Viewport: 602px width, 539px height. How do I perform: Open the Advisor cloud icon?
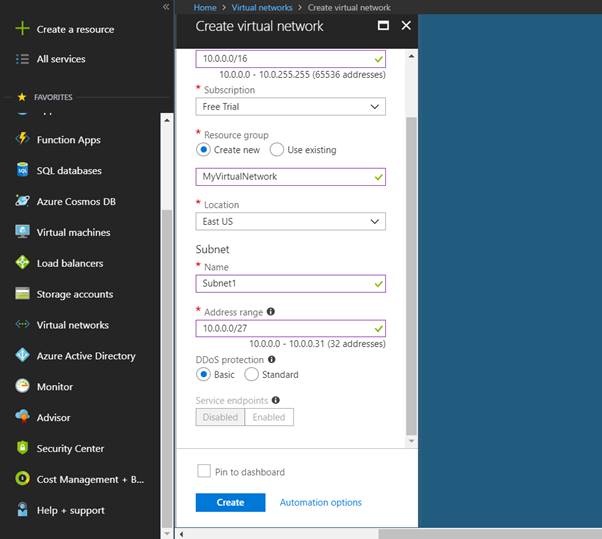point(23,417)
